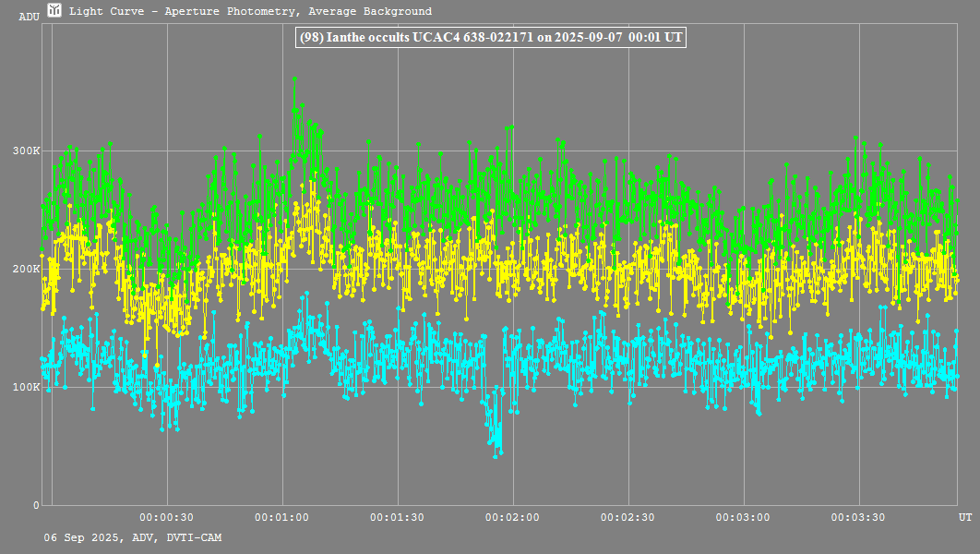Click the 00:01:30 time axis label

[397, 517]
